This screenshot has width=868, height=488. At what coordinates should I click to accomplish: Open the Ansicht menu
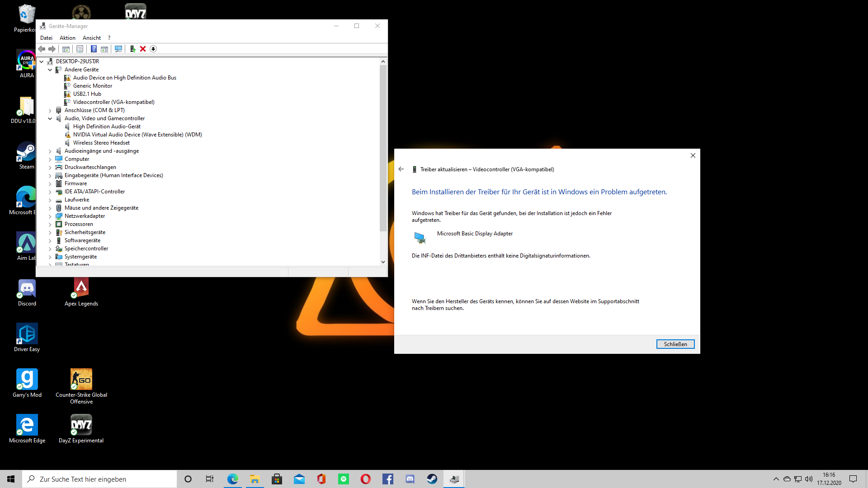coord(91,38)
